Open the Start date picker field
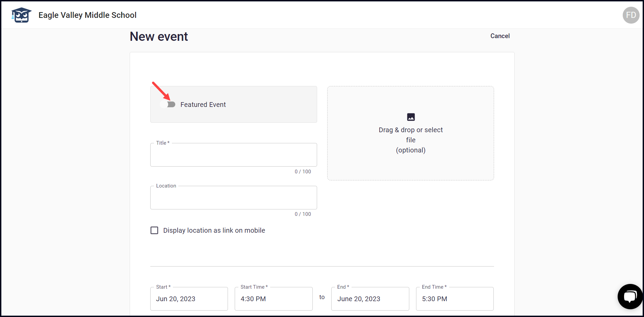Image resolution: width=644 pixels, height=317 pixels. pyautogui.click(x=189, y=299)
